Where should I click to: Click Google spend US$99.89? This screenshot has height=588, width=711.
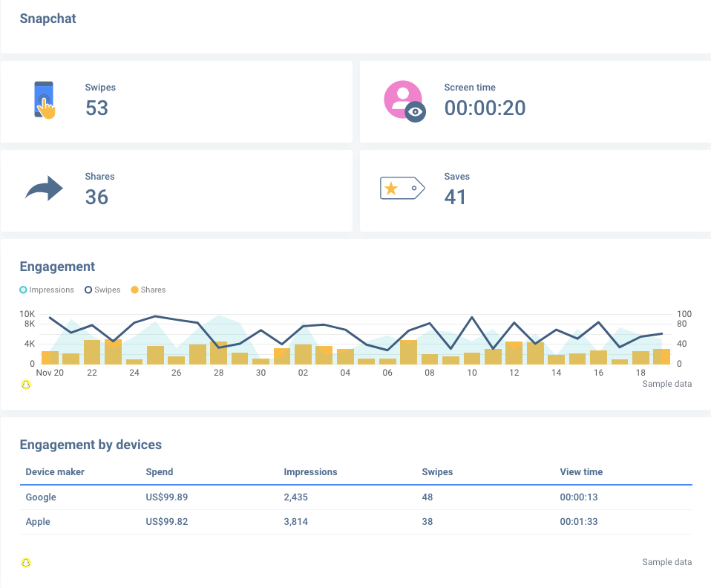point(166,497)
